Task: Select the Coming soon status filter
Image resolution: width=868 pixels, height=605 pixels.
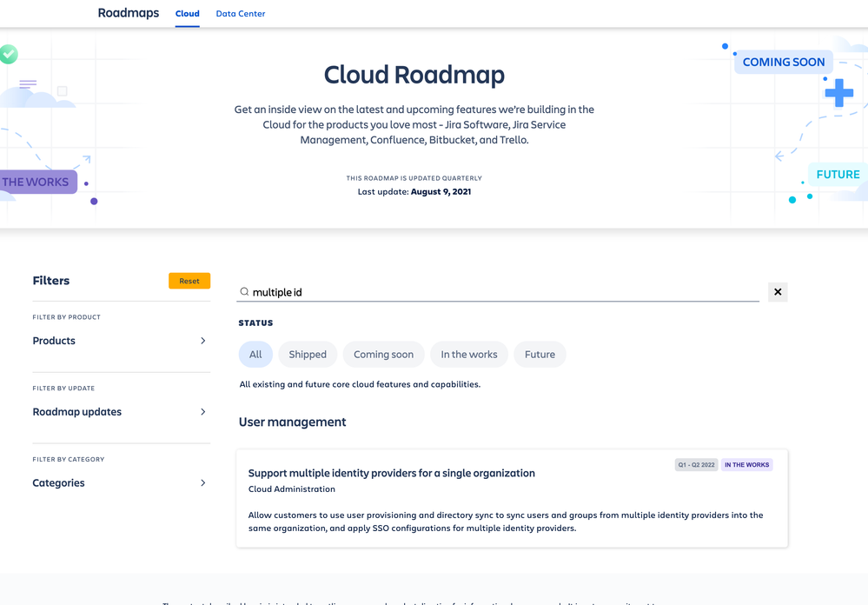Action: [x=383, y=355]
